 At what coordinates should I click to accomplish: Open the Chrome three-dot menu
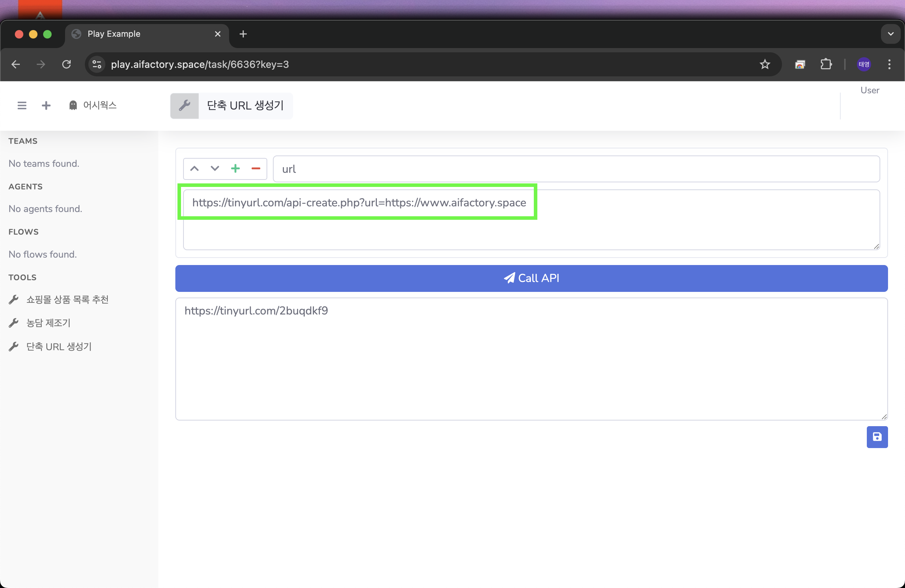pyautogui.click(x=889, y=64)
